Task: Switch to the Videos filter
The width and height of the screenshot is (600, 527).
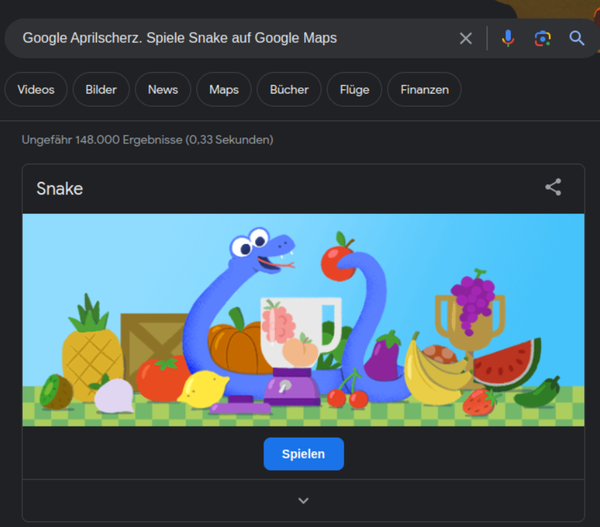Action: [x=36, y=89]
